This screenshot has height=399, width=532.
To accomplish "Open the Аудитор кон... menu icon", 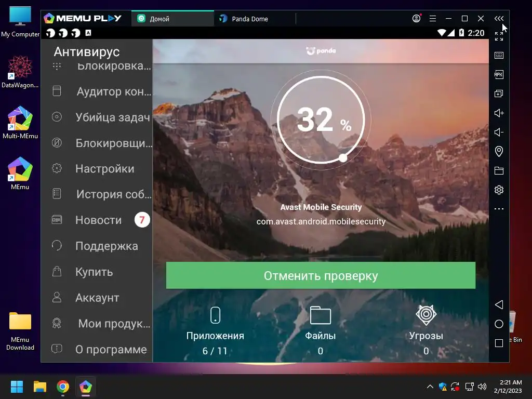I will pos(57,91).
